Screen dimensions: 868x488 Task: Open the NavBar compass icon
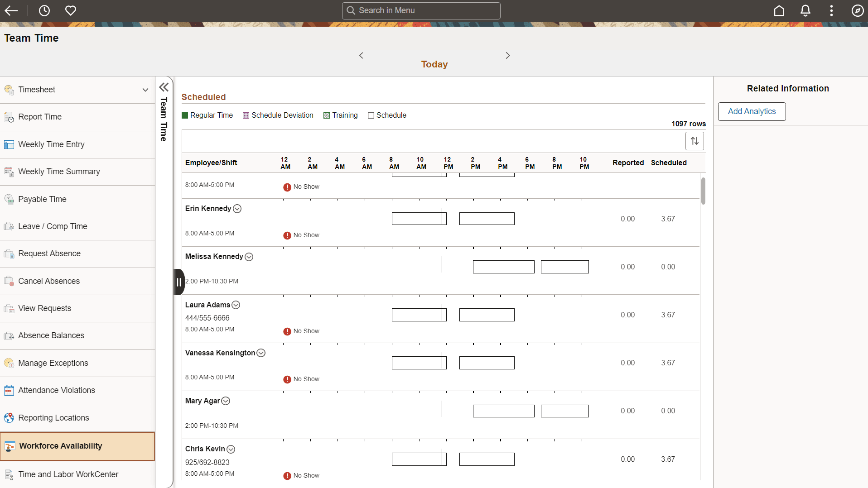[858, 10]
